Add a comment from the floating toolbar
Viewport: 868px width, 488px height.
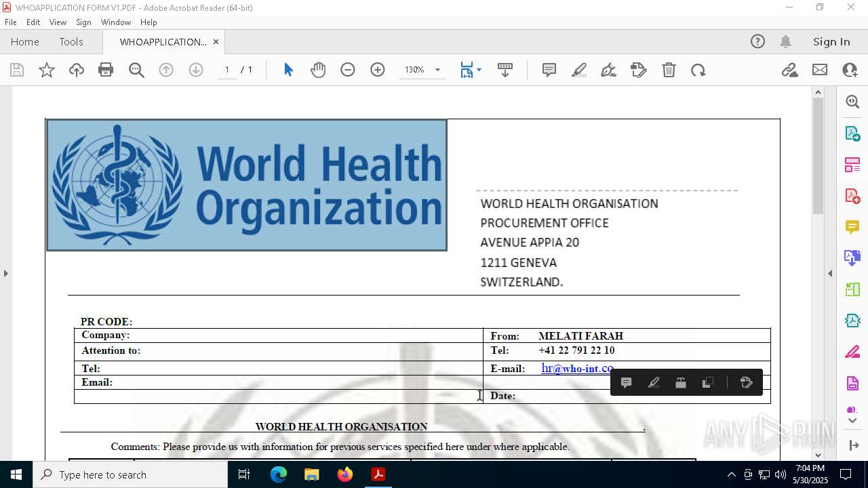pos(627,383)
